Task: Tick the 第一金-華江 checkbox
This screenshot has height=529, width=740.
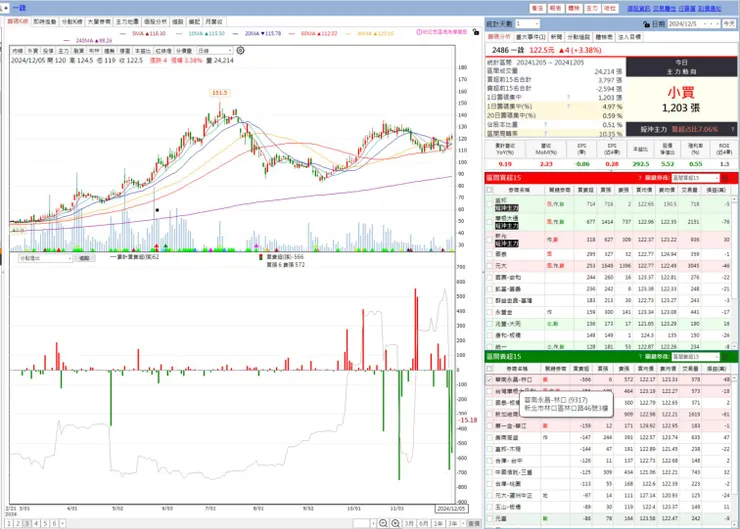Action: click(489, 426)
